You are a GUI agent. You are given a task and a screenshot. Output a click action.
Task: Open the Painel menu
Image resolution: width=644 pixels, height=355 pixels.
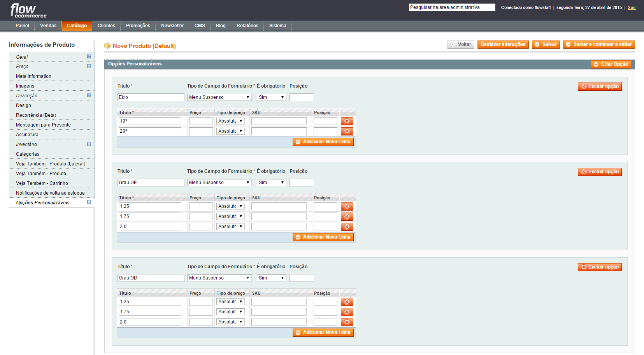22,26
